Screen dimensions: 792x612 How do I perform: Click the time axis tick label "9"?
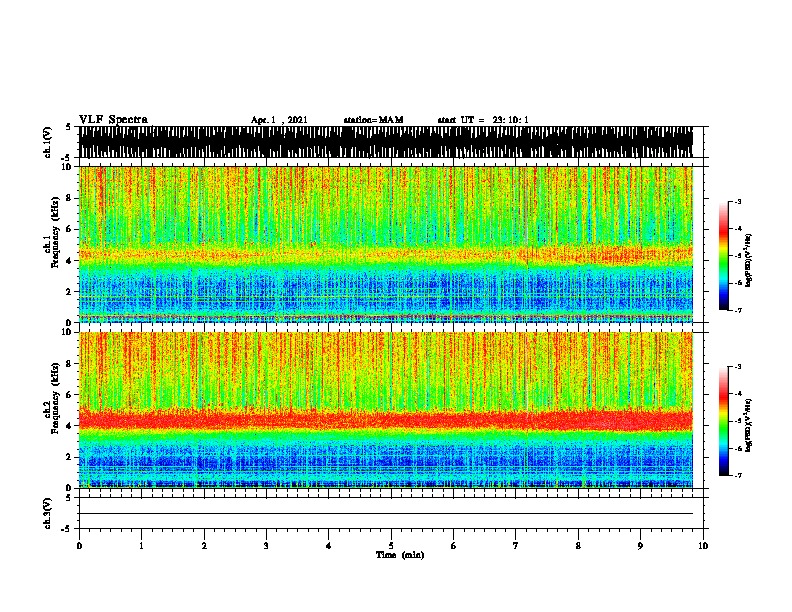point(640,546)
